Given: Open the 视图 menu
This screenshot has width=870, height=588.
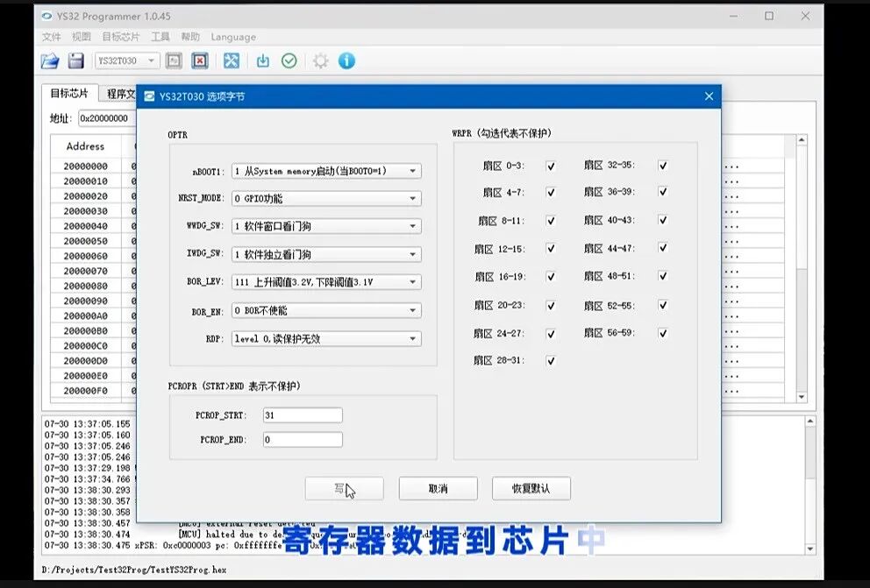Looking at the screenshot, I should tap(81, 37).
